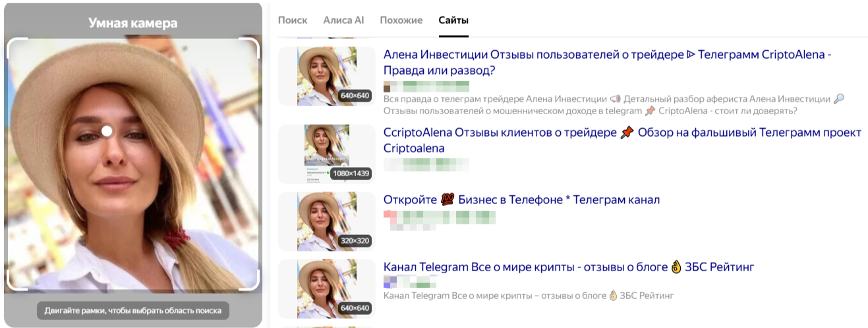Screen dimensions: 868x328
Task: Click the Вся правда о телеграм трейдере snippet
Action: 614,104
